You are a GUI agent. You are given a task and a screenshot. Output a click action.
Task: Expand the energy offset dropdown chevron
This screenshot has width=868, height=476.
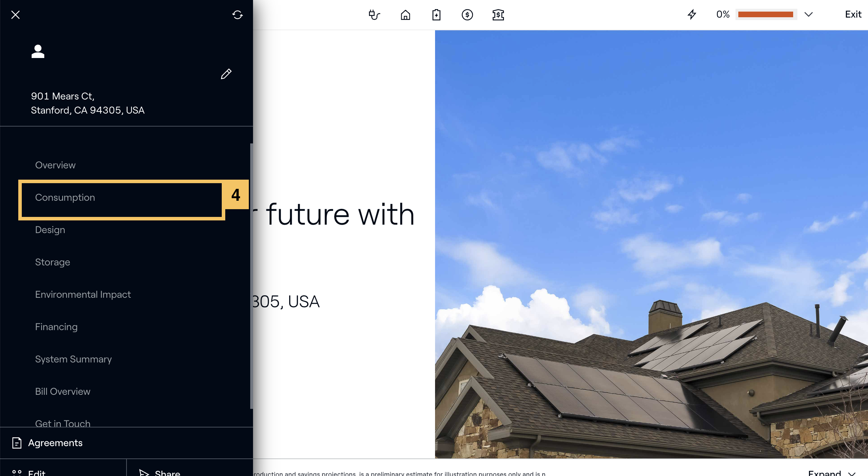[809, 14]
